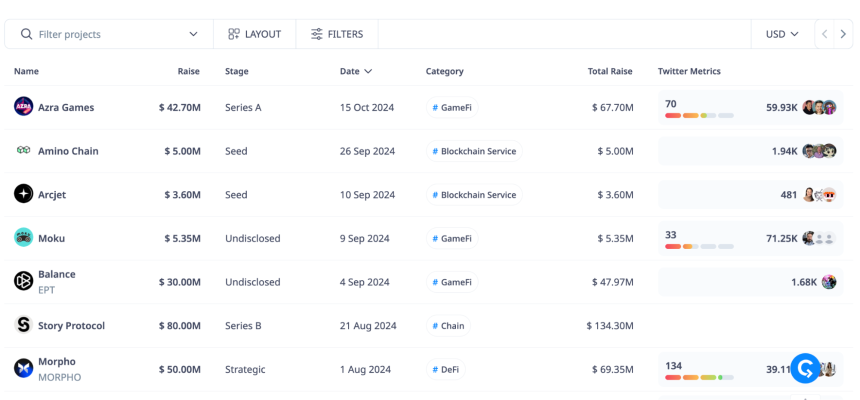Open the Morpho project link
This screenshot has width=860, height=400.
tap(56, 362)
